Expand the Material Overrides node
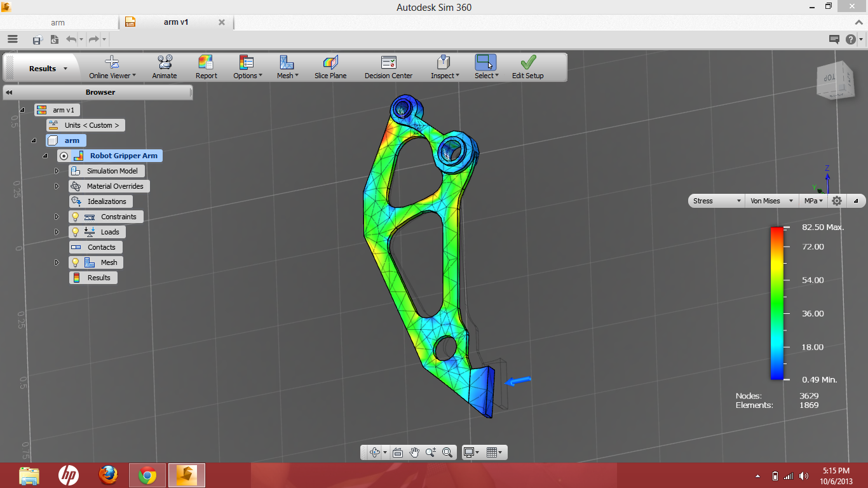 click(57, 186)
